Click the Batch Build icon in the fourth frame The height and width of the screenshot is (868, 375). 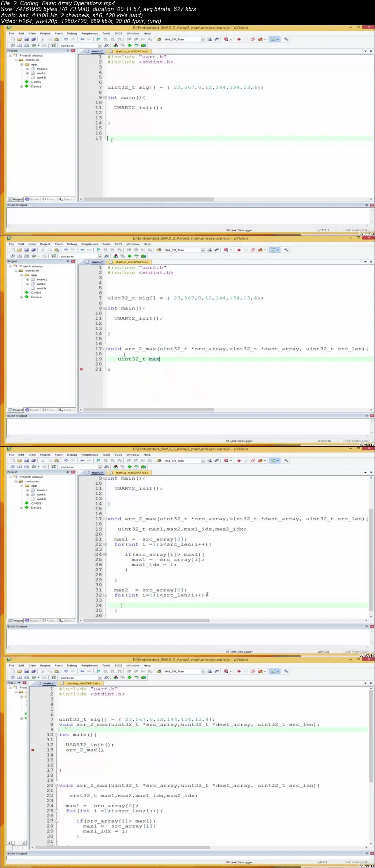click(33, 677)
